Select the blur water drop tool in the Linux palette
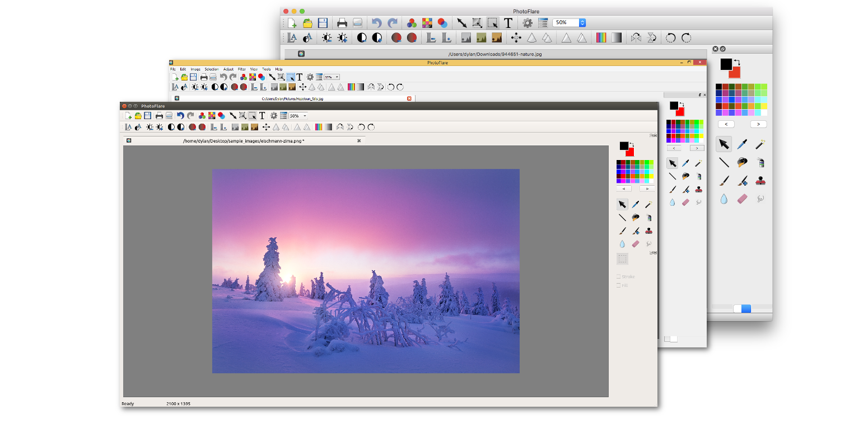This screenshot has width=868, height=433. pyautogui.click(x=622, y=244)
